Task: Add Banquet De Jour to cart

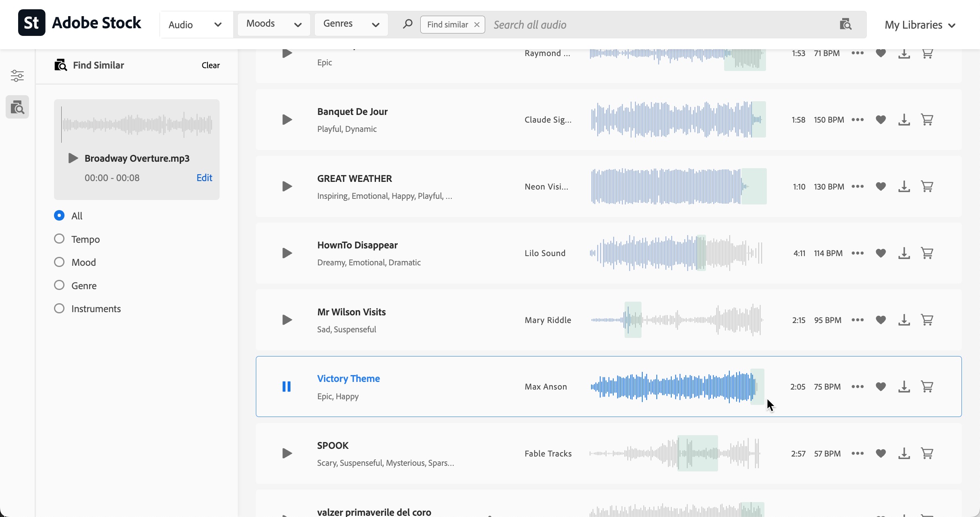Action: coord(927,120)
